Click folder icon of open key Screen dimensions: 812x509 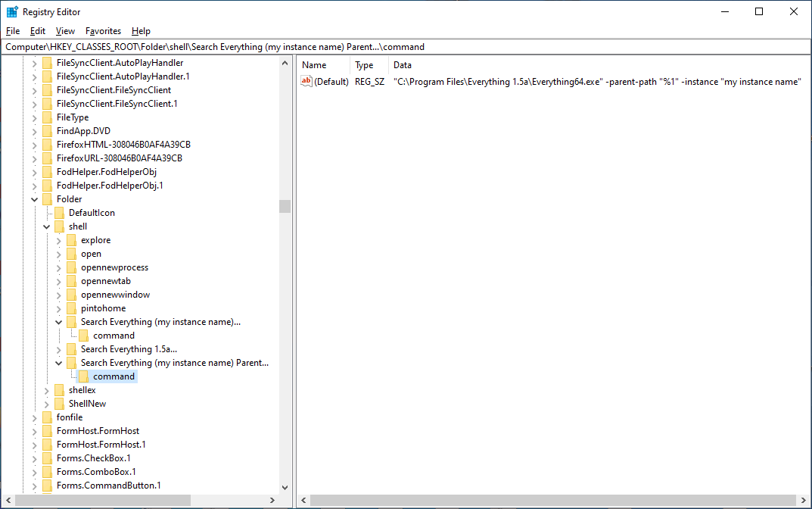[71, 254]
